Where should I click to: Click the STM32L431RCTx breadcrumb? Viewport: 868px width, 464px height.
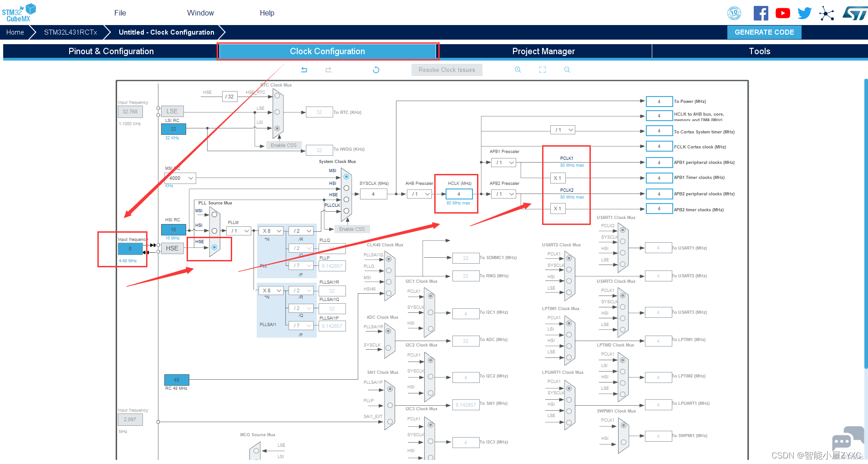pos(71,32)
